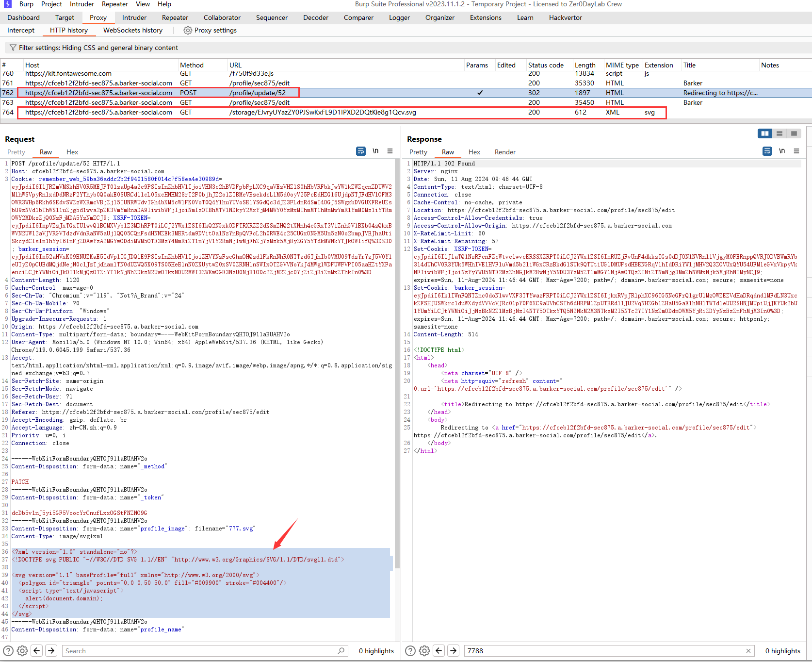Click the Burp Suite logo icon
Viewport: 812px width, 662px height.
click(x=7, y=4)
